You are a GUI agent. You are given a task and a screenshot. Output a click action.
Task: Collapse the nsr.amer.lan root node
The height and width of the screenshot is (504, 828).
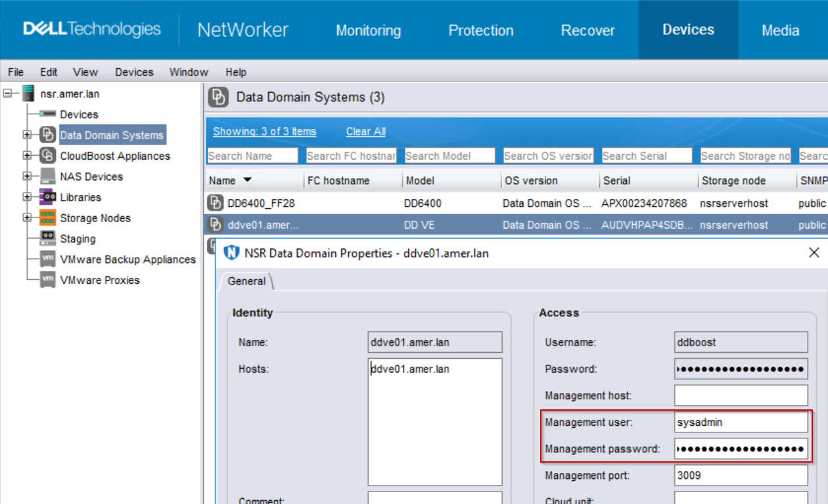pos(7,93)
